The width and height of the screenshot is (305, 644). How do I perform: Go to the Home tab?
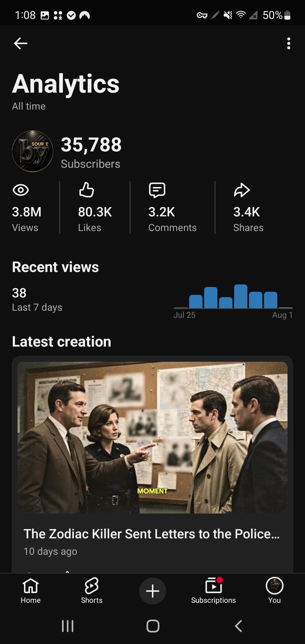(x=30, y=591)
